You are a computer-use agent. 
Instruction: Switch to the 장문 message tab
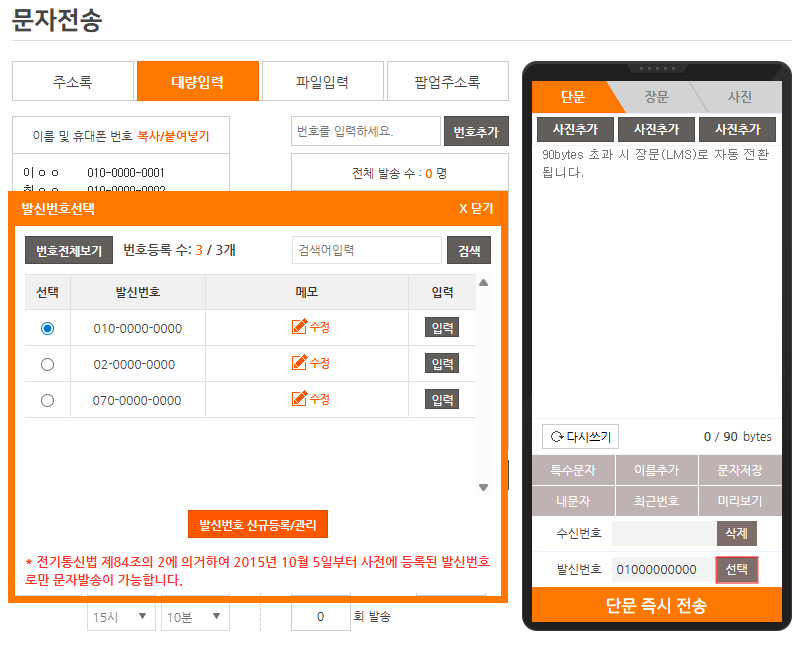tap(656, 97)
